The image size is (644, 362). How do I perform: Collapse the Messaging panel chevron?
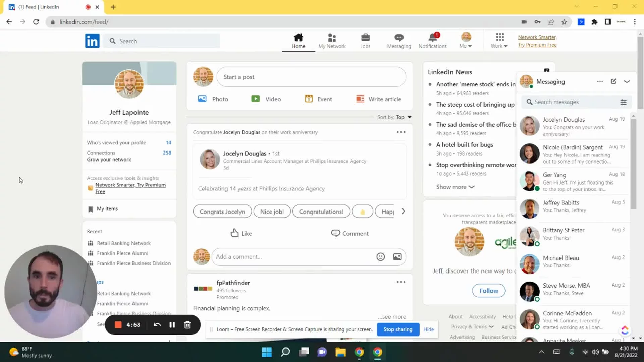pos(627,81)
